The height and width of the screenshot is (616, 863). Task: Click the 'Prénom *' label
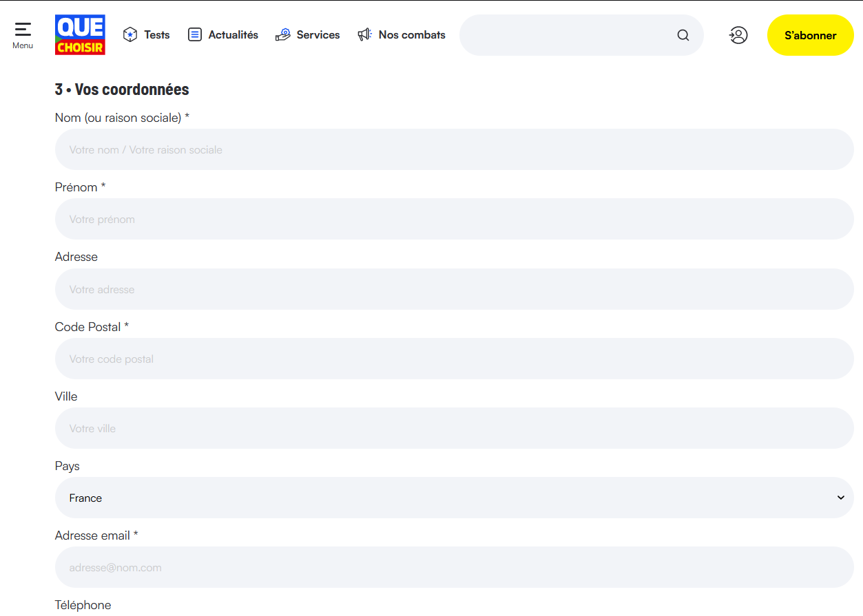pyautogui.click(x=80, y=187)
